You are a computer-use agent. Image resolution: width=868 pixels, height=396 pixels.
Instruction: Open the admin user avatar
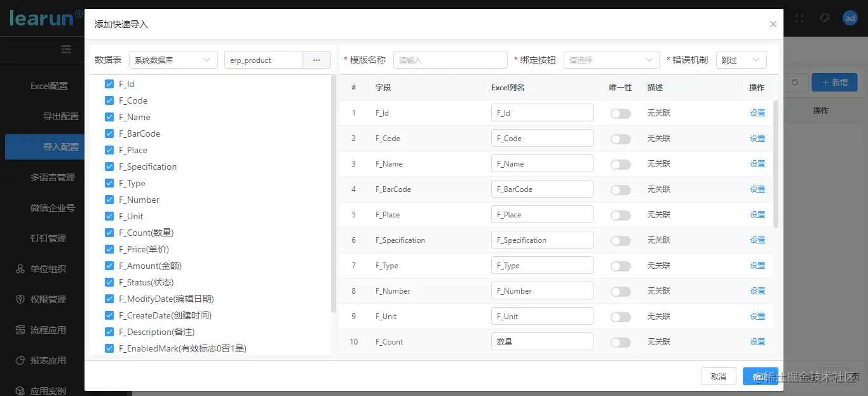click(850, 18)
